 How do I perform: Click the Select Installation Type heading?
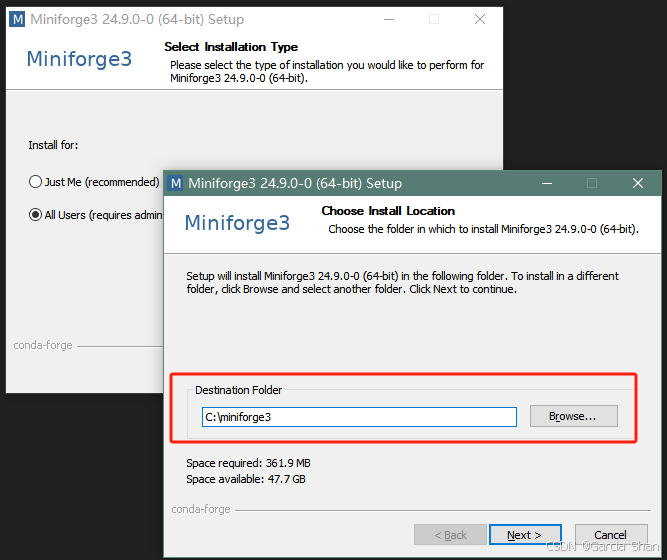(x=231, y=47)
